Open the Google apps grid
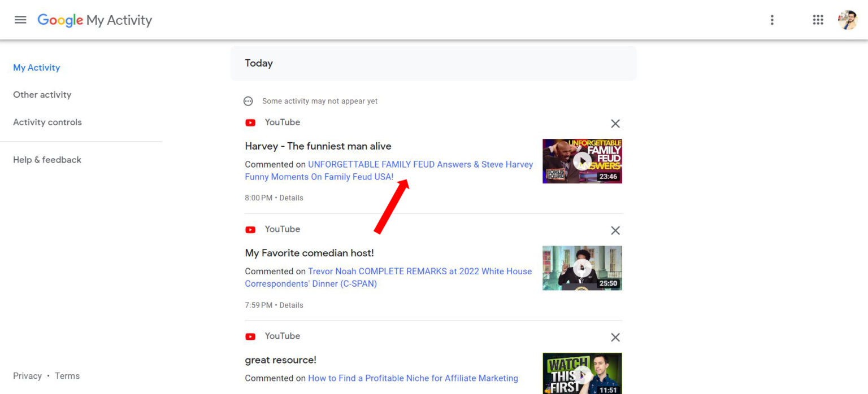This screenshot has height=394, width=868. click(x=818, y=20)
